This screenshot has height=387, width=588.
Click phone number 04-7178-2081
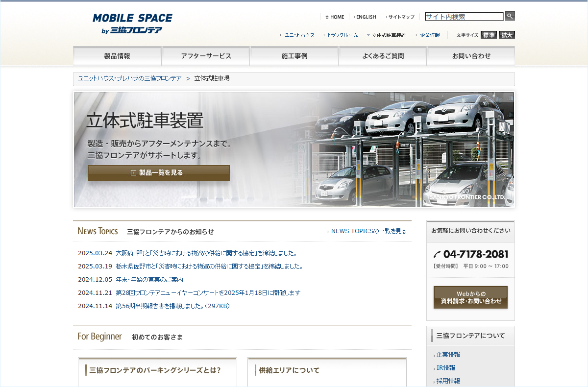coord(471,254)
